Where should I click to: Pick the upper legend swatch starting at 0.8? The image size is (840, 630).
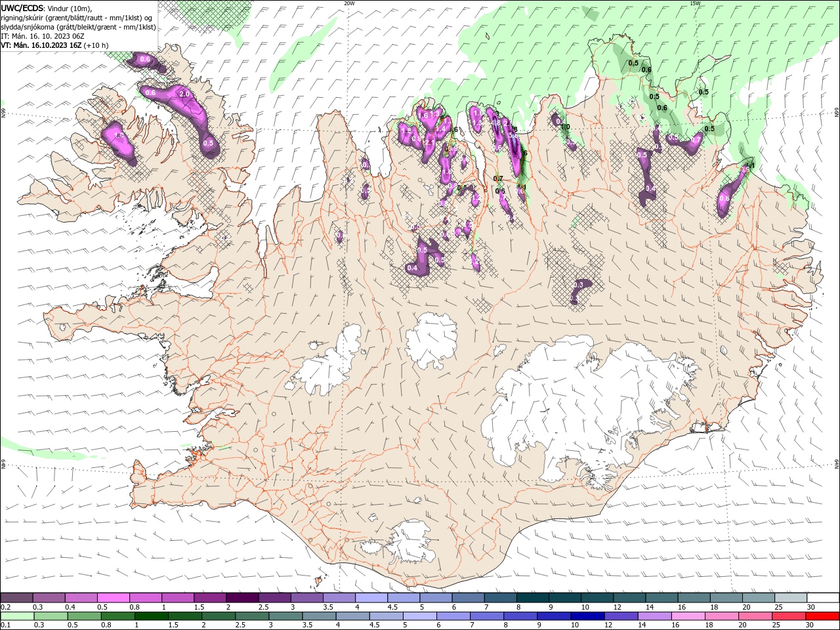[146, 597]
